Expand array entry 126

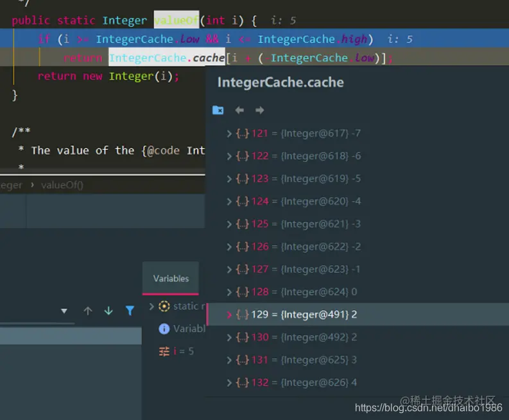(x=229, y=247)
